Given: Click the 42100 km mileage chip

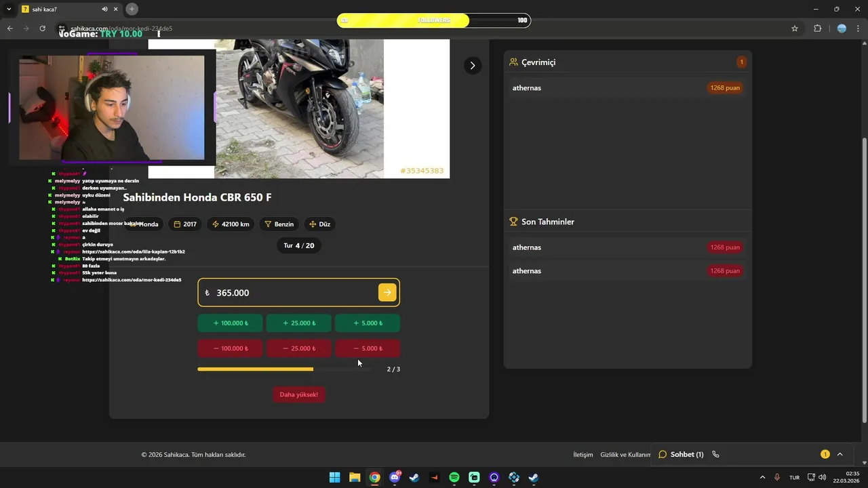Looking at the screenshot, I should click(231, 224).
